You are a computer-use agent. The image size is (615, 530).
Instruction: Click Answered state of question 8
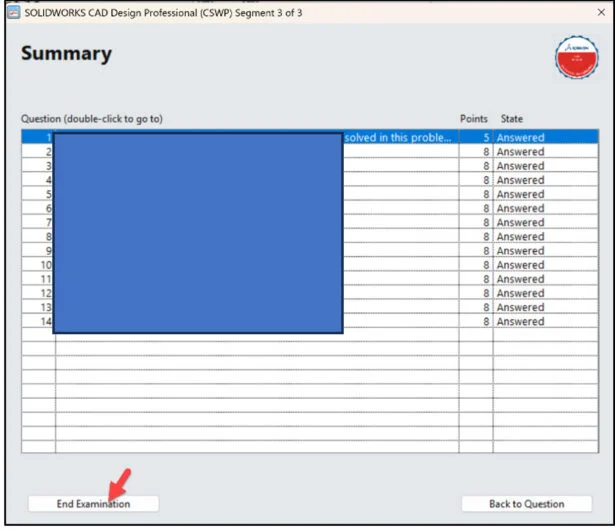coord(520,237)
